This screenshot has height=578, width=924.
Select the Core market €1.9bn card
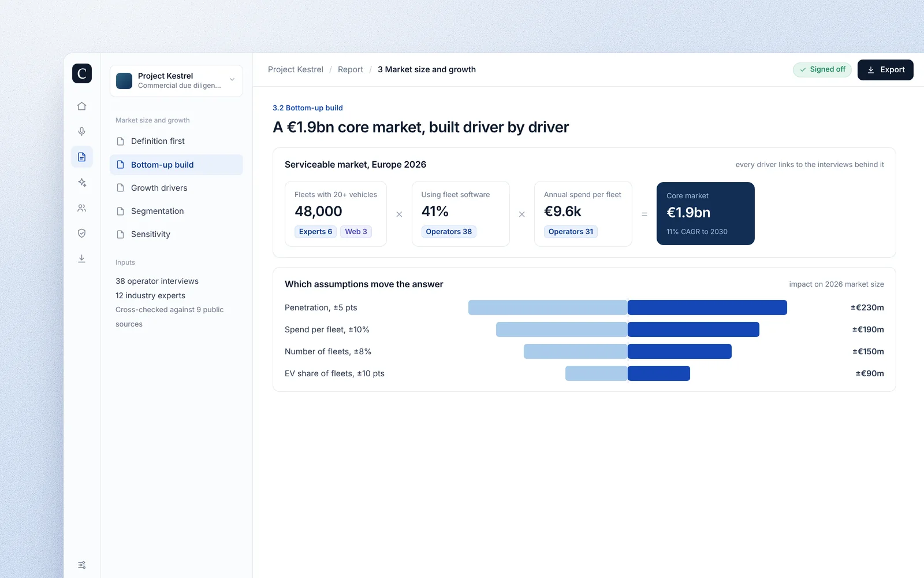706,214
